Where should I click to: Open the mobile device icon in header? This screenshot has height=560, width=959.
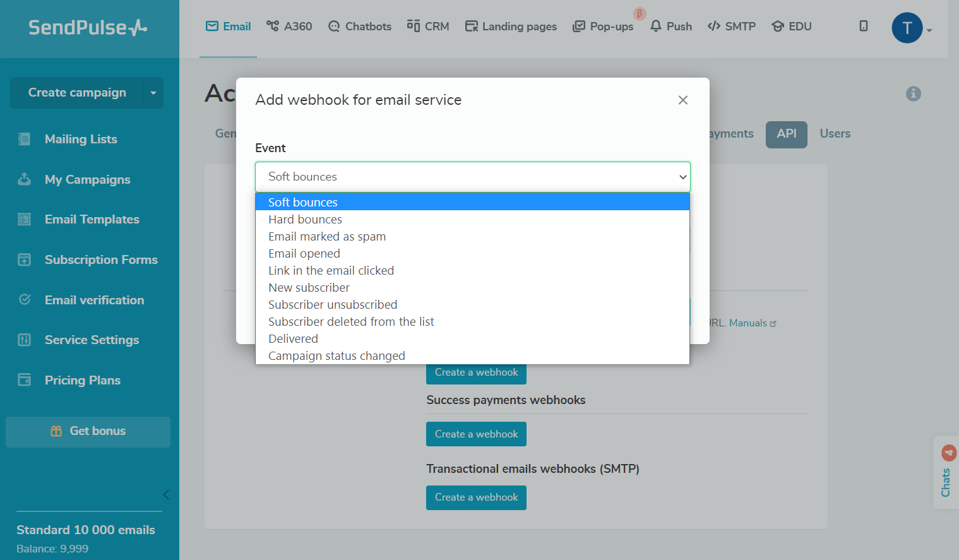[x=863, y=27]
